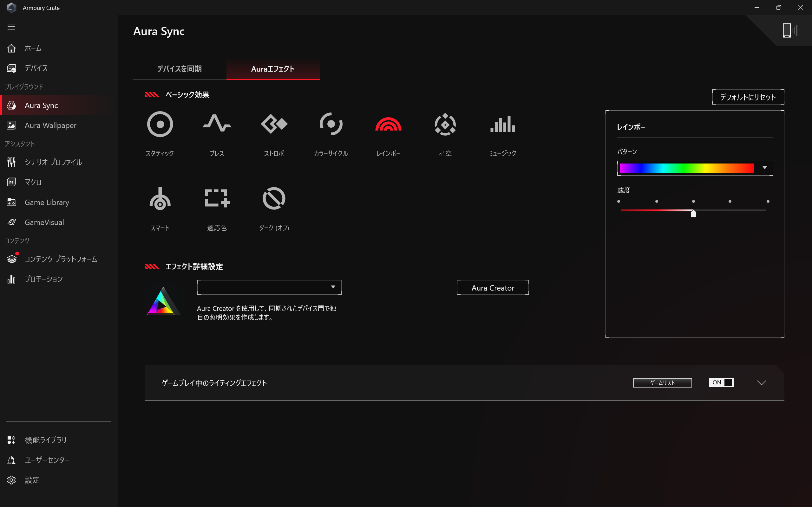Open the エフェクト詳細設定 combo box
Image resolution: width=812 pixels, height=507 pixels.
[x=269, y=287]
